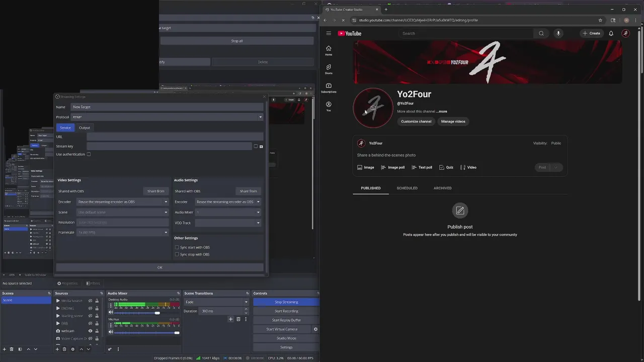Open video Encoder dropdown
644x362 pixels.
click(x=123, y=202)
